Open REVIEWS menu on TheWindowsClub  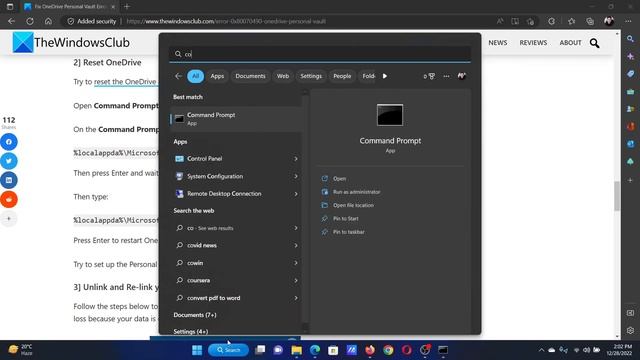533,42
